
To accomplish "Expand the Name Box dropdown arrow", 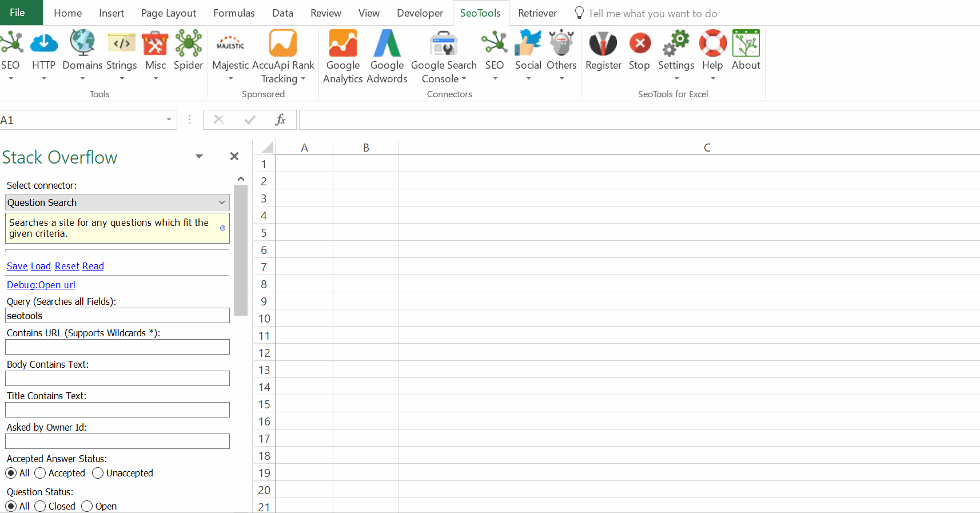I will coord(169,120).
